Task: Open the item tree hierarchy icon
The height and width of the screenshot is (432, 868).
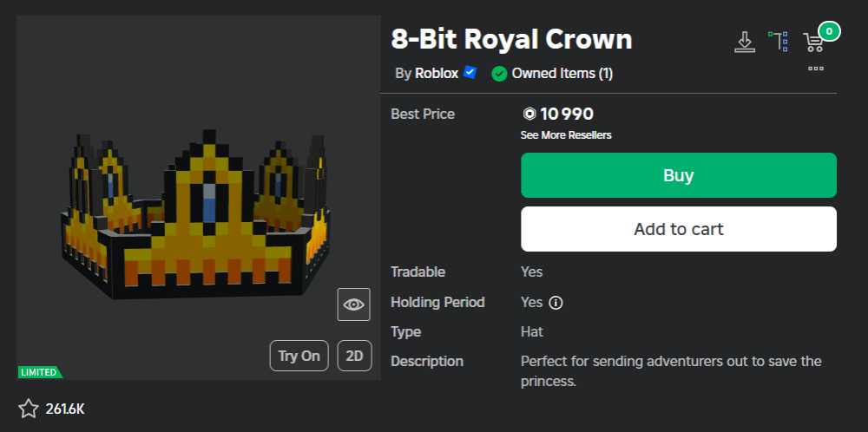Action: click(x=778, y=41)
